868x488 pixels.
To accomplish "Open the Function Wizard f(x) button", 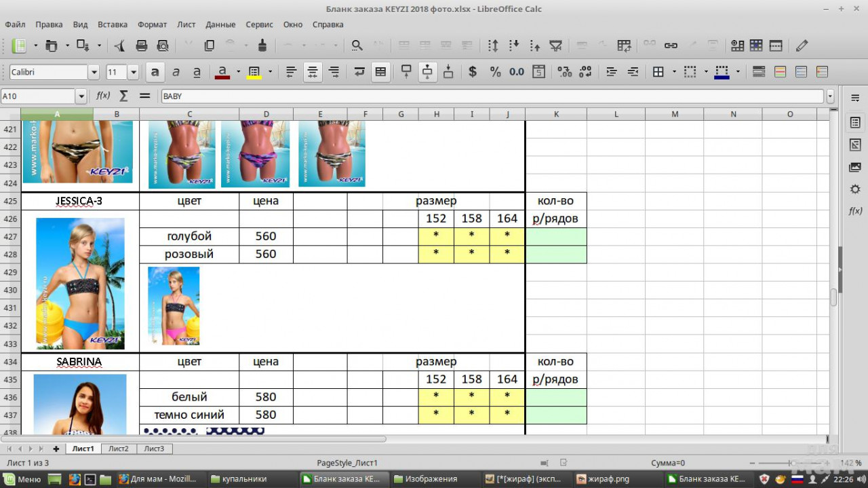I will coord(103,96).
